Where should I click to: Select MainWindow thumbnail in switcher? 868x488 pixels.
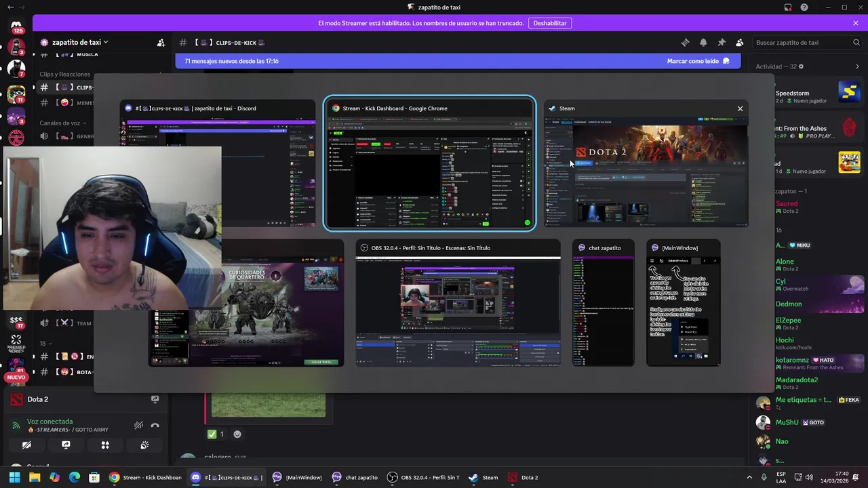click(x=683, y=303)
